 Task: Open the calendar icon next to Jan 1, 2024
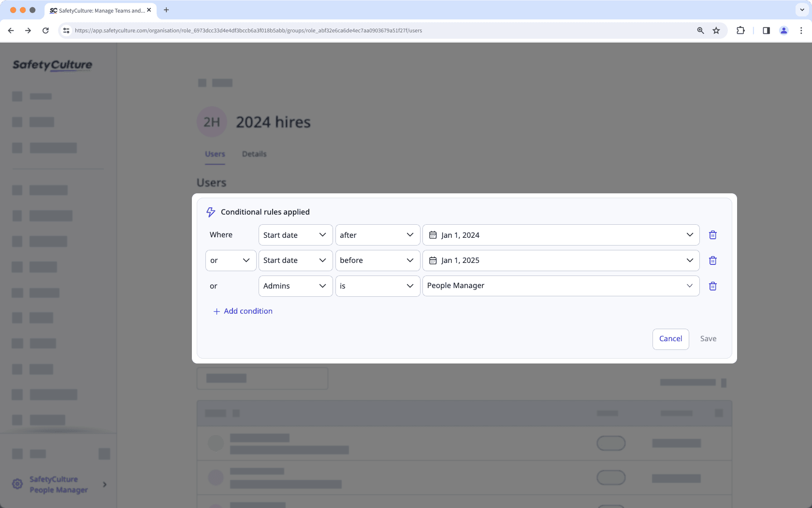pos(433,235)
